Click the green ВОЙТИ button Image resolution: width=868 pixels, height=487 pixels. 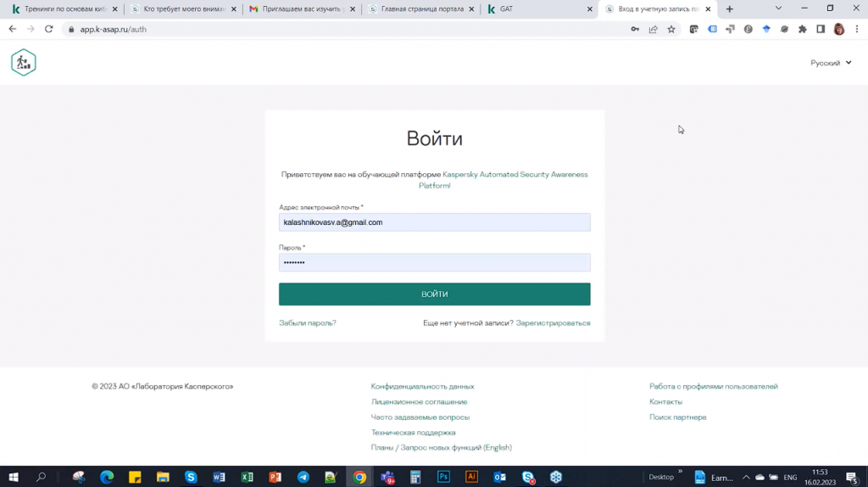tap(435, 294)
